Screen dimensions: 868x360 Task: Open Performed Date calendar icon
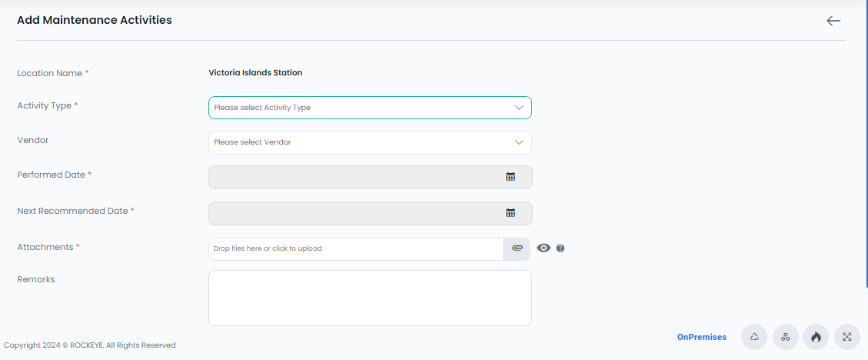510,177
